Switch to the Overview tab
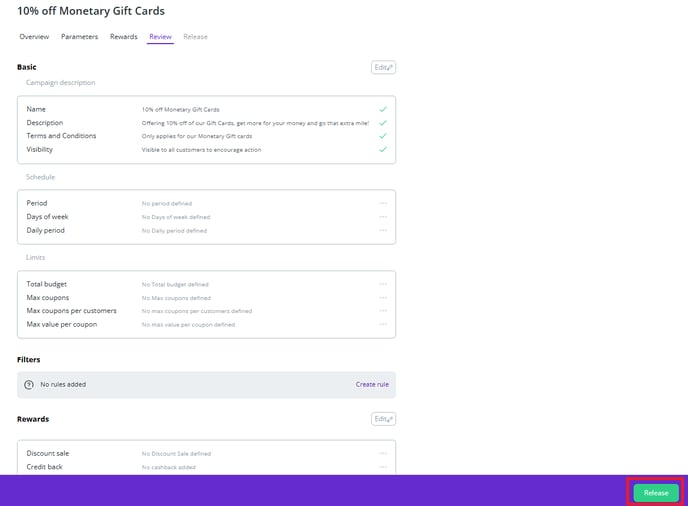This screenshot has width=688, height=506. pyautogui.click(x=35, y=37)
